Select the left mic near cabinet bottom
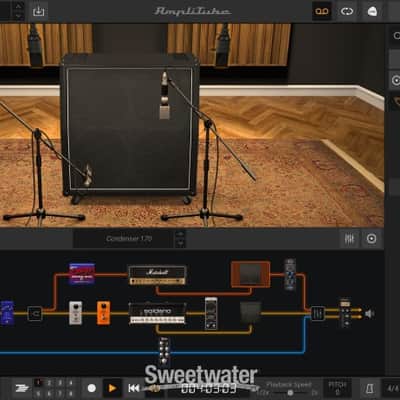The width and height of the screenshot is (400, 400). [x=87, y=175]
